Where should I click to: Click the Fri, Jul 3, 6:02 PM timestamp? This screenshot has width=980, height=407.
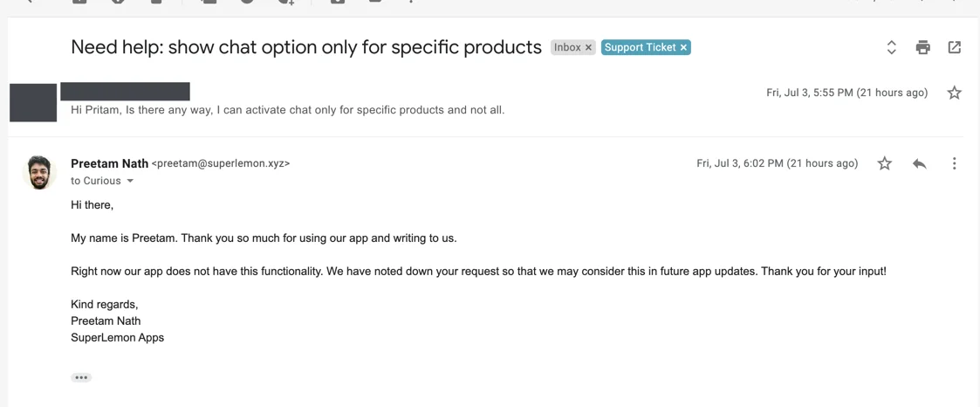[x=777, y=163]
